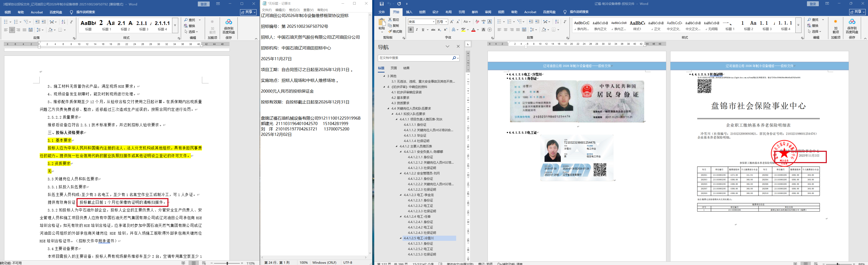This screenshot has width=868, height=265.
Task: Toggle justify alignment in right Word ribbon
Action: click(x=518, y=30)
